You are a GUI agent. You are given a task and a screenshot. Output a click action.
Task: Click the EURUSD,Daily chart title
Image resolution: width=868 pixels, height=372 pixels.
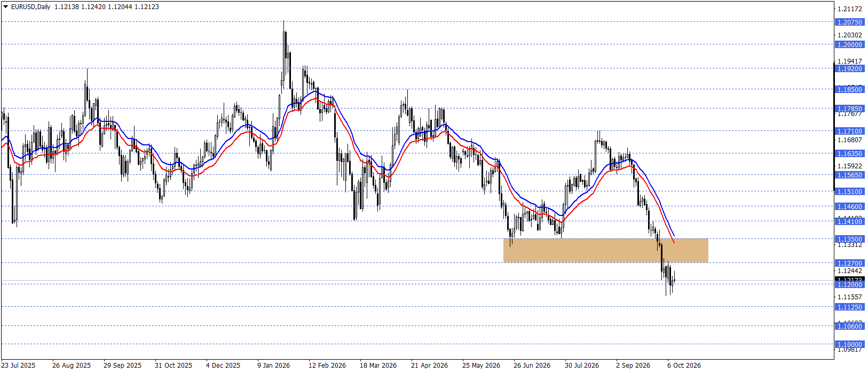click(x=30, y=7)
